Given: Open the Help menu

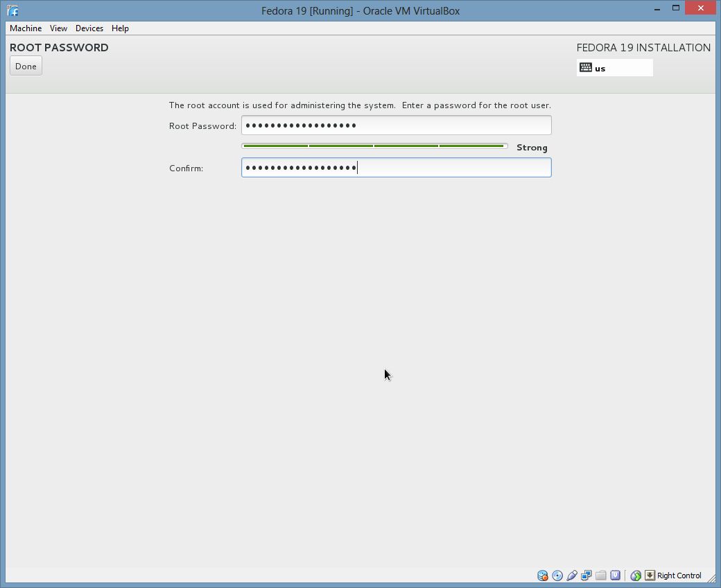Looking at the screenshot, I should 120,28.
